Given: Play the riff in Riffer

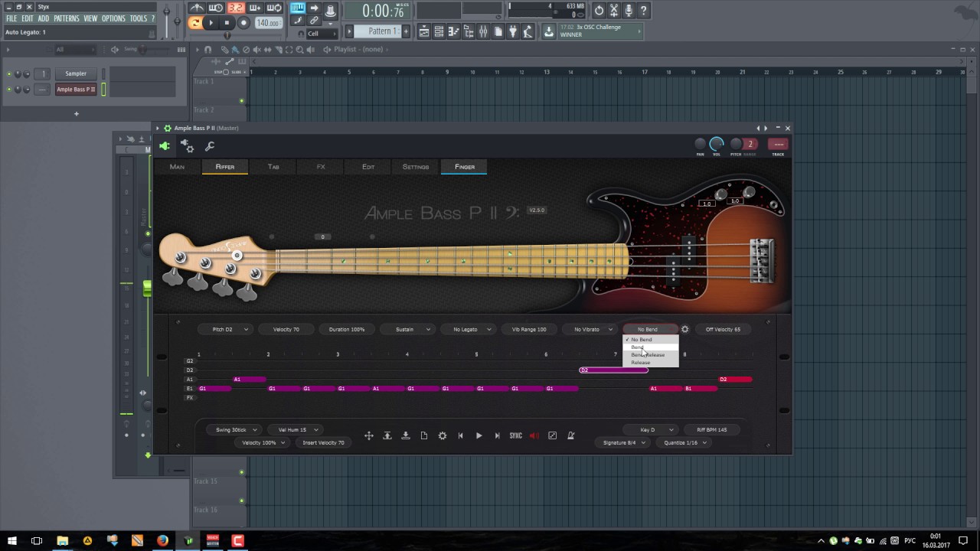Looking at the screenshot, I should click(x=479, y=435).
